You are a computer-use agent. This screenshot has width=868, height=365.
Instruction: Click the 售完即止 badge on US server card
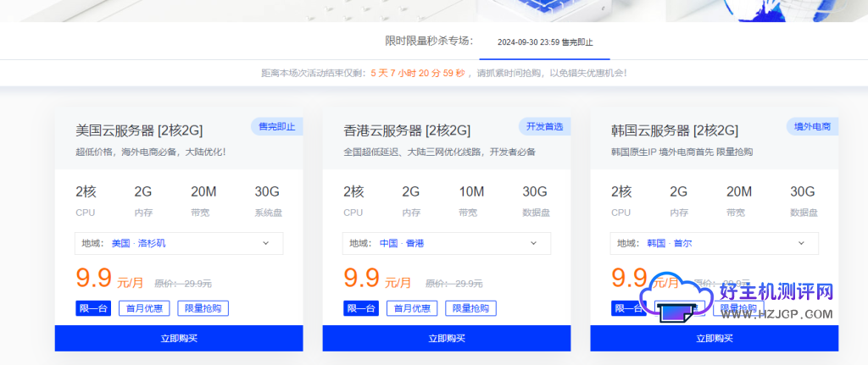pyautogui.click(x=276, y=127)
